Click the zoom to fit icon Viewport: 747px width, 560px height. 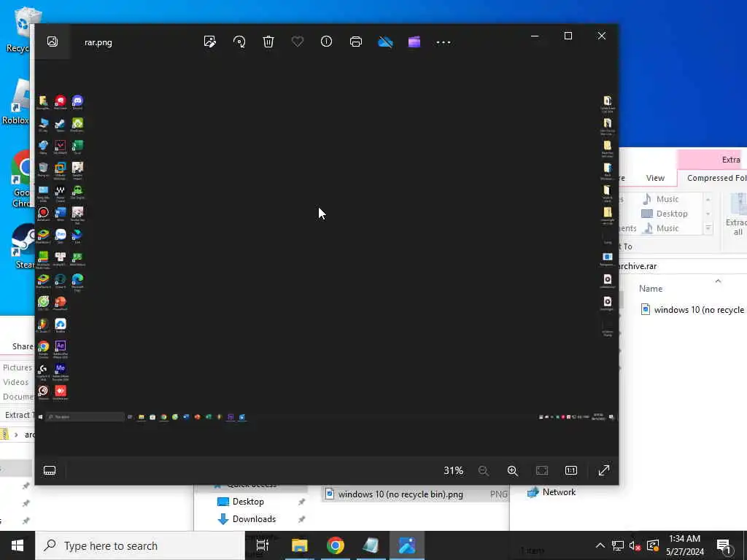[x=542, y=470]
